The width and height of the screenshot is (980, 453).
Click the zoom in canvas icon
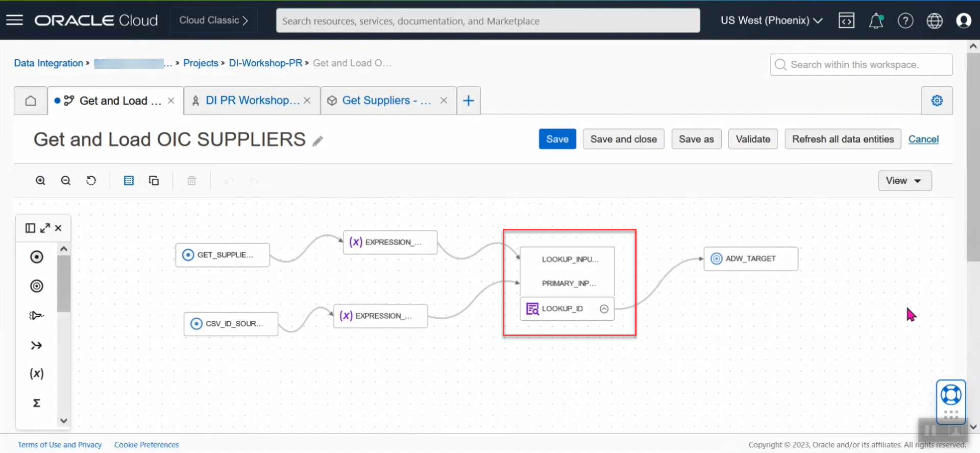tap(40, 180)
